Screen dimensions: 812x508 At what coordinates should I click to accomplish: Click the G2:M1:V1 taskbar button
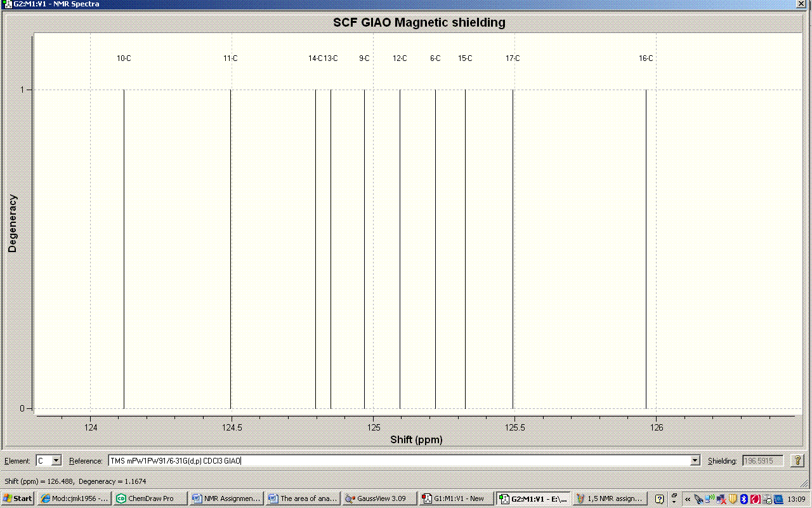point(533,498)
